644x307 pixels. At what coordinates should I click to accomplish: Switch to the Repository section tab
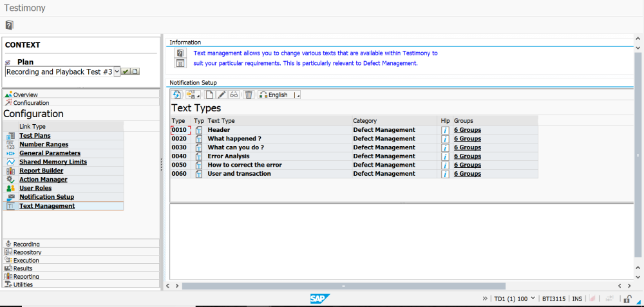point(81,252)
